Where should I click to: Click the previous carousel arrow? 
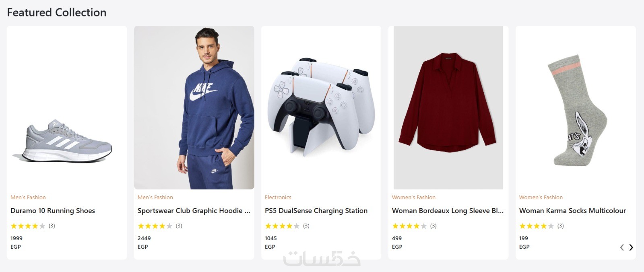click(622, 247)
